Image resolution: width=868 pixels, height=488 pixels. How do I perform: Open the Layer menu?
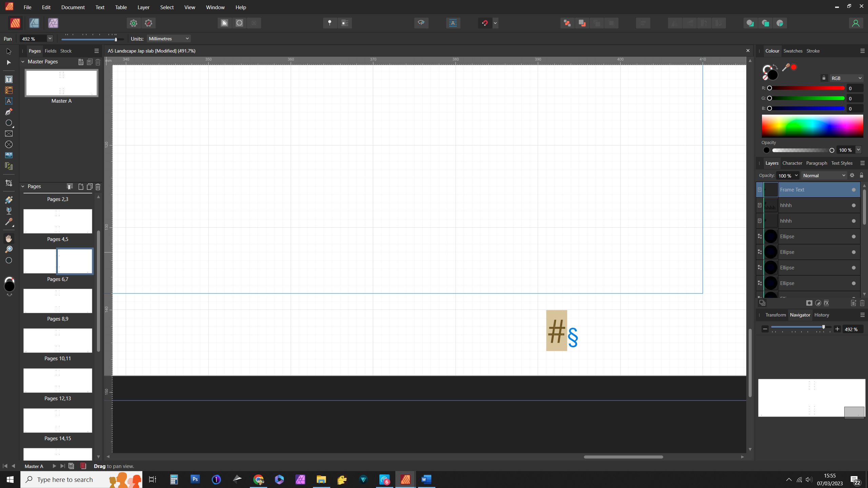tap(143, 7)
